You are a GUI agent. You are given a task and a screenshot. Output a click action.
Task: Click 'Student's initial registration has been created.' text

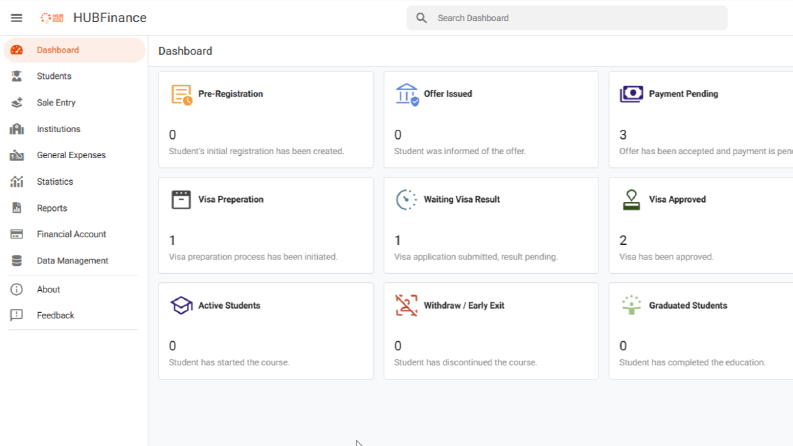point(256,151)
